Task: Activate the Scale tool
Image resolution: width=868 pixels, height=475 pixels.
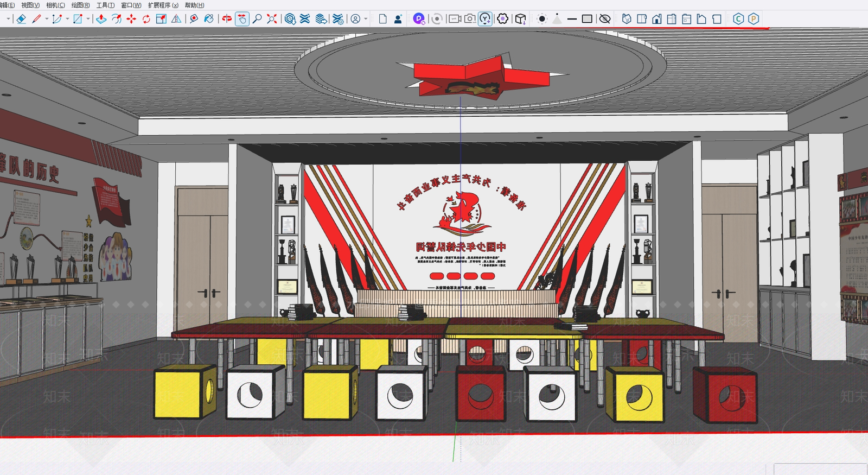Action: pos(161,19)
